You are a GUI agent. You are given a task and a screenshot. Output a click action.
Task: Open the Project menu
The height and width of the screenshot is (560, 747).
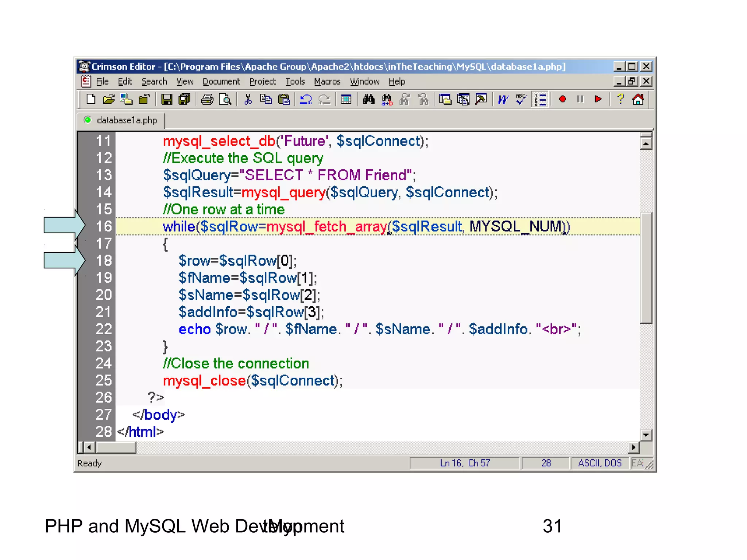(263, 82)
